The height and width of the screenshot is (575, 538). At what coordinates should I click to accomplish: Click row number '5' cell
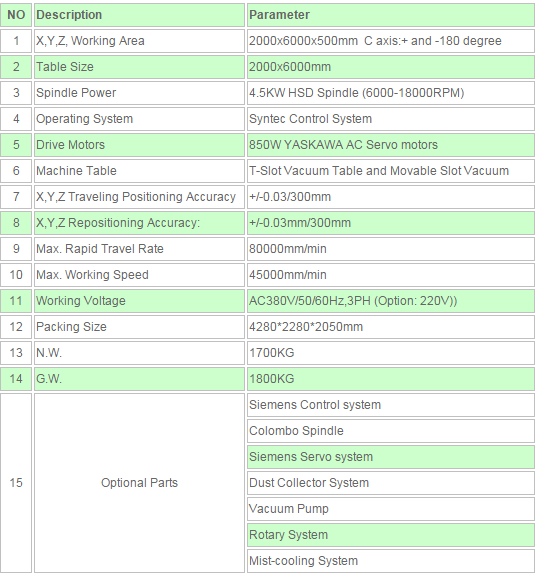point(16,145)
